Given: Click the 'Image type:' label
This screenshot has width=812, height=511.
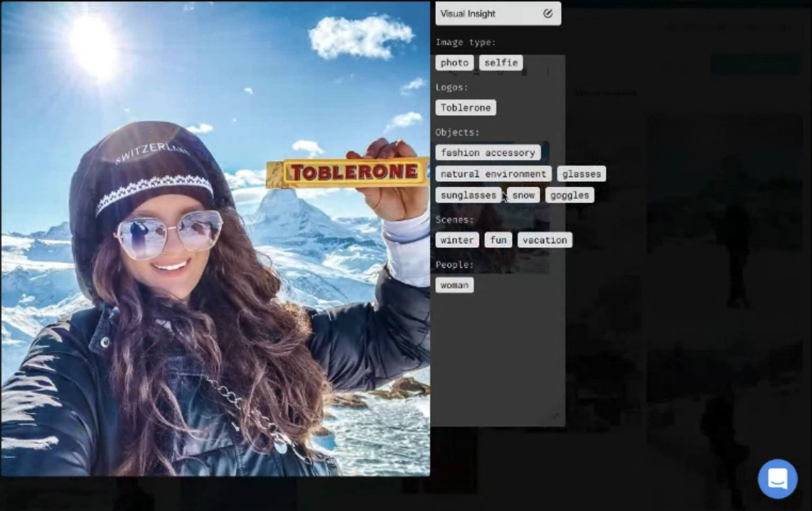Looking at the screenshot, I should coord(466,43).
